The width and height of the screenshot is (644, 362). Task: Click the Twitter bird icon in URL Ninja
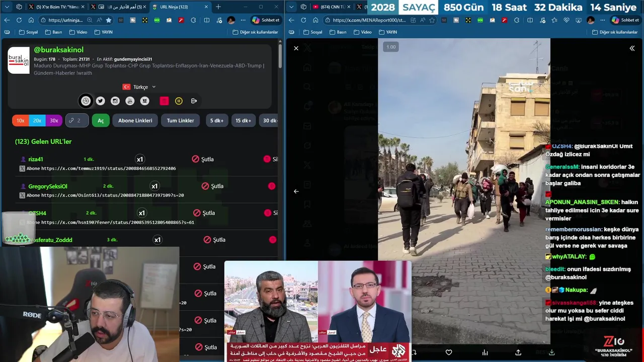click(x=101, y=101)
